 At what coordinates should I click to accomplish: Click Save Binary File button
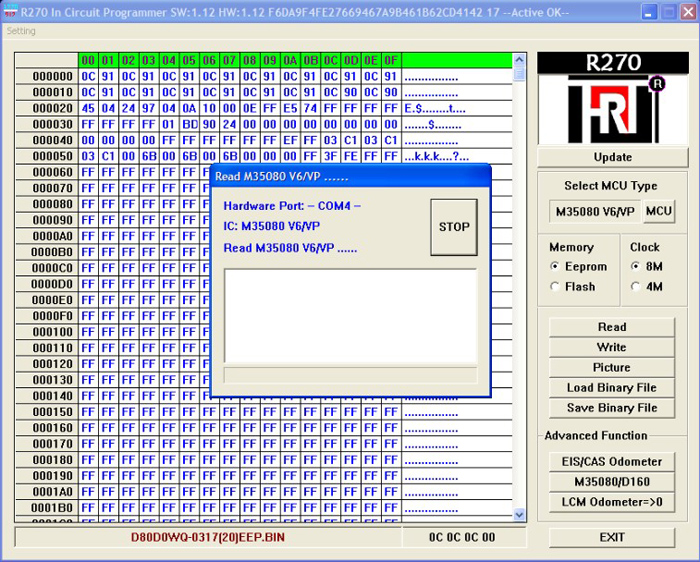612,408
